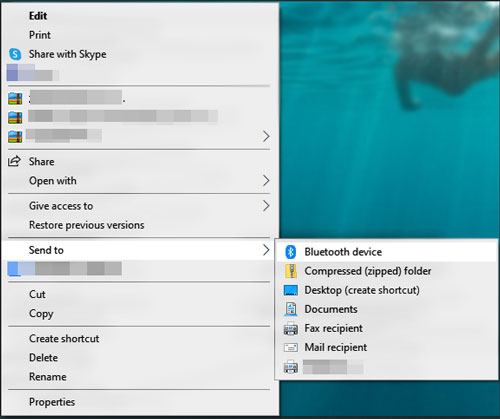The image size is (500, 419).
Task: Click the Fax recipient machine icon
Action: point(291,329)
